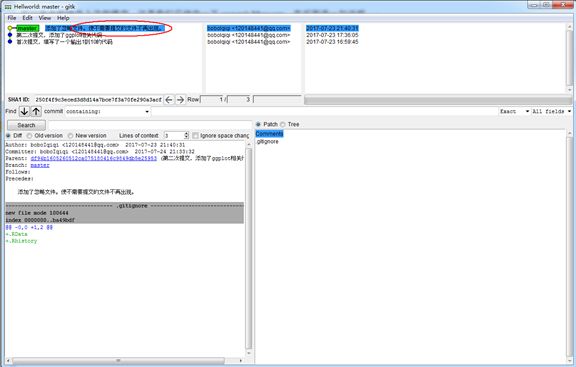Open the All fields dropdown
The image size is (576, 367).
coord(551,111)
